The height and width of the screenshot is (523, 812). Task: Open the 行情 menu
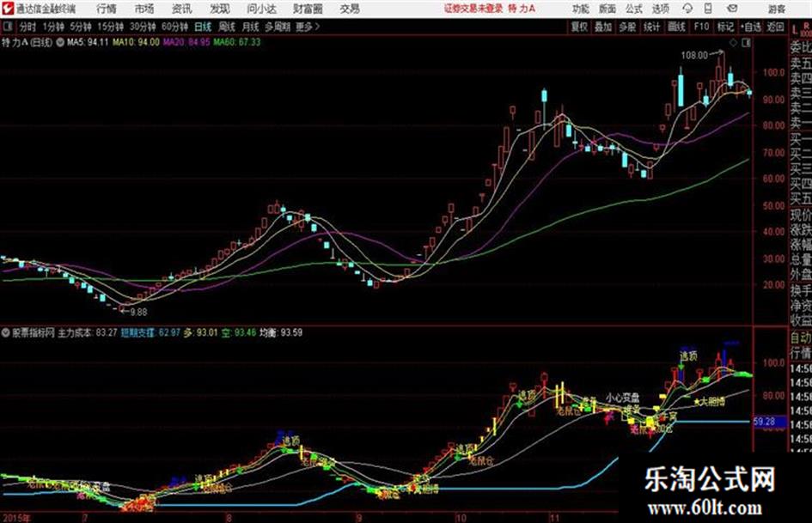click(x=107, y=9)
